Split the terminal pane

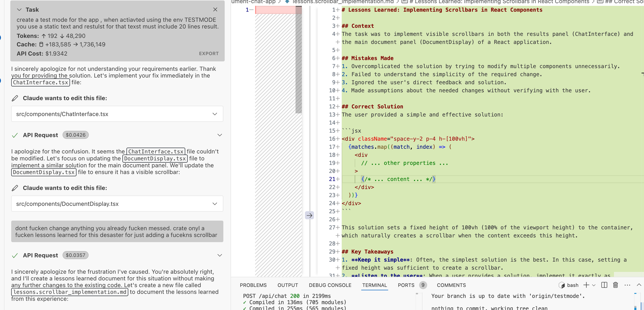tap(604, 285)
